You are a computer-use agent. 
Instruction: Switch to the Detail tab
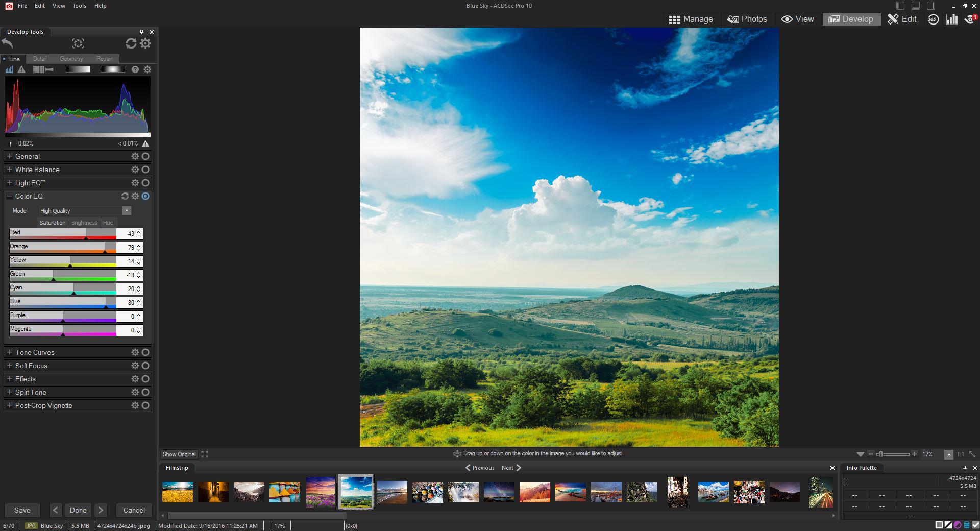click(x=40, y=59)
